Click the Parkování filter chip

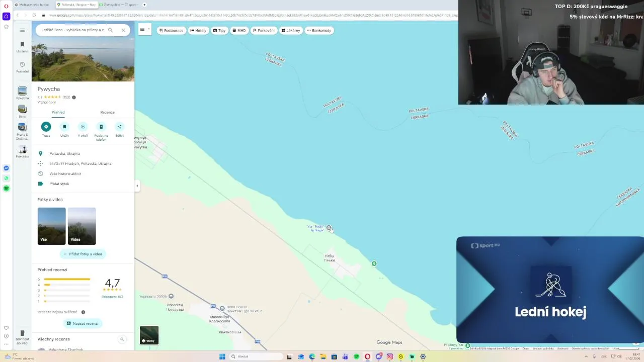click(x=264, y=30)
